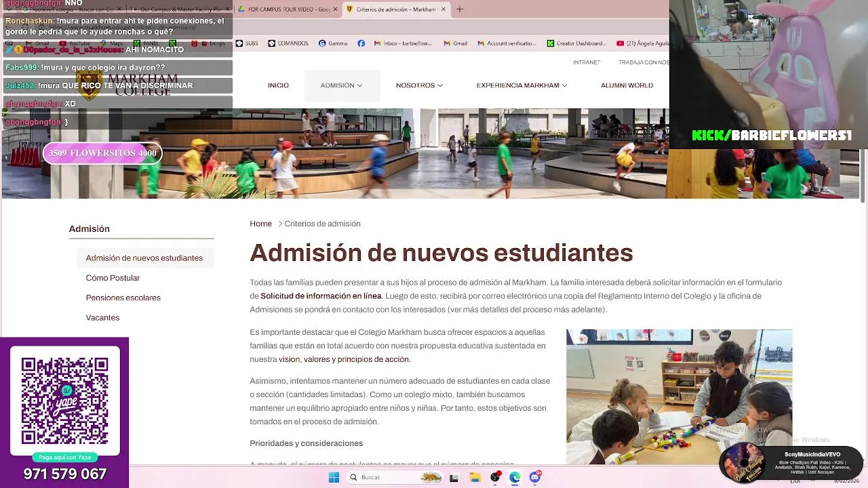The image size is (868, 488).
Task: Click the Yape QR code image
Action: (64, 401)
